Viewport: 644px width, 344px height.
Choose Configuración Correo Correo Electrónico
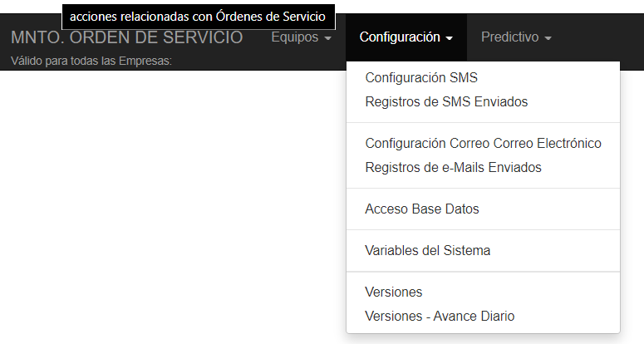[483, 143]
